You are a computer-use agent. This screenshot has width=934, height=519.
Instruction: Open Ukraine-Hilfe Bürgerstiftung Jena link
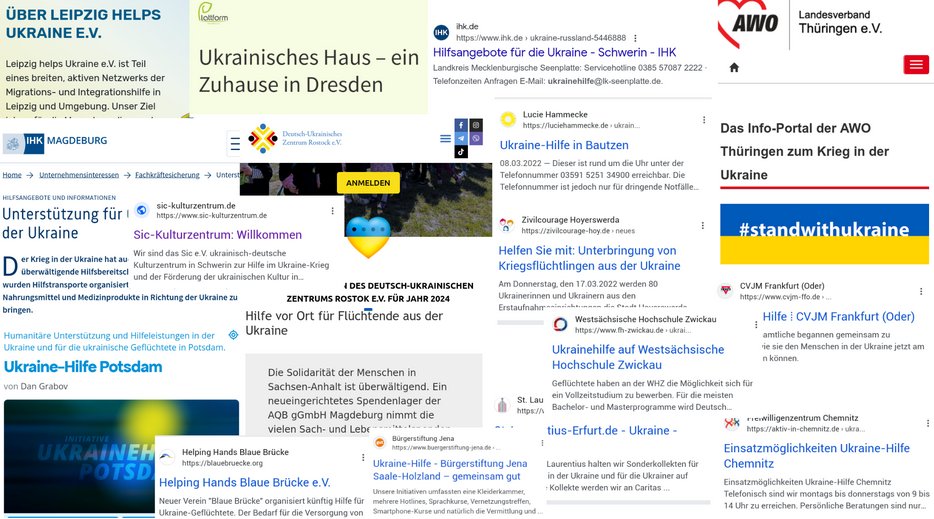pyautogui.click(x=450, y=470)
